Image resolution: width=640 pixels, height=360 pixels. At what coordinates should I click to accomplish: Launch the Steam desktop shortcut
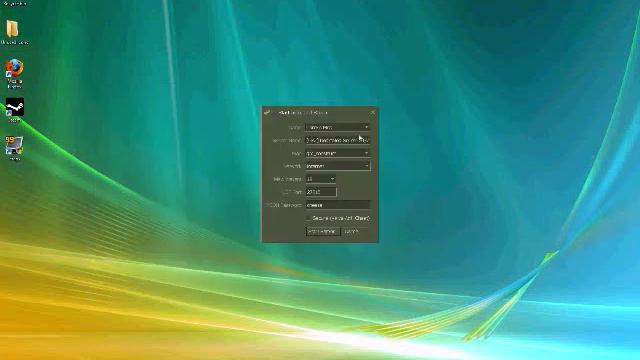click(x=14, y=110)
